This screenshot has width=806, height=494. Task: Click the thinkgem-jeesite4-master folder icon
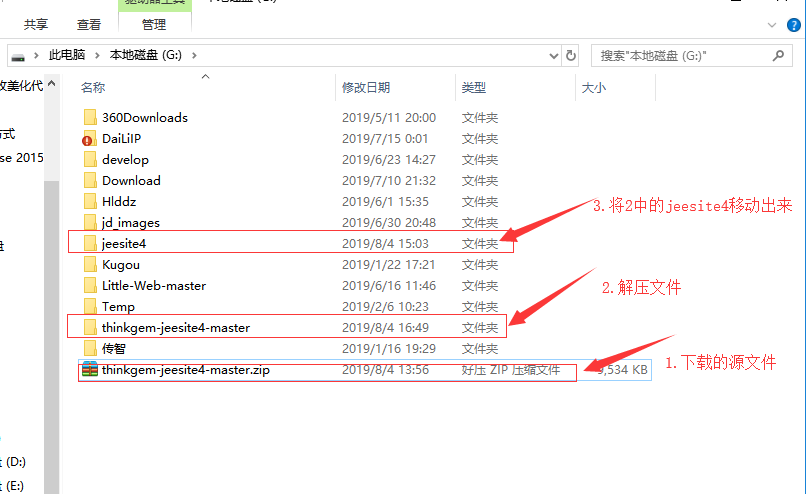(90, 327)
